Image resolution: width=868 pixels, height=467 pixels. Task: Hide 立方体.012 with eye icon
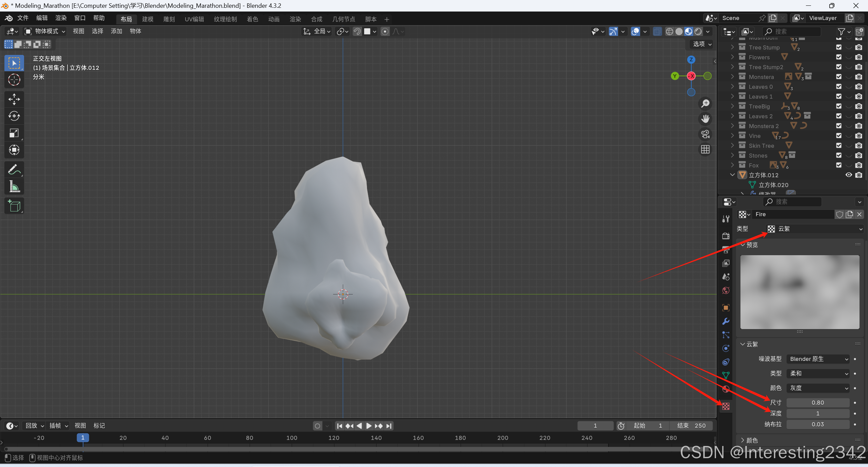click(848, 175)
